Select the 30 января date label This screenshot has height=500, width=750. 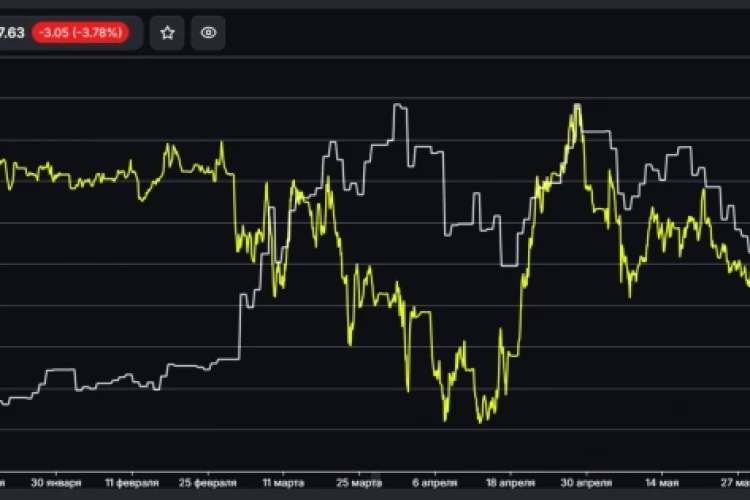(56, 483)
